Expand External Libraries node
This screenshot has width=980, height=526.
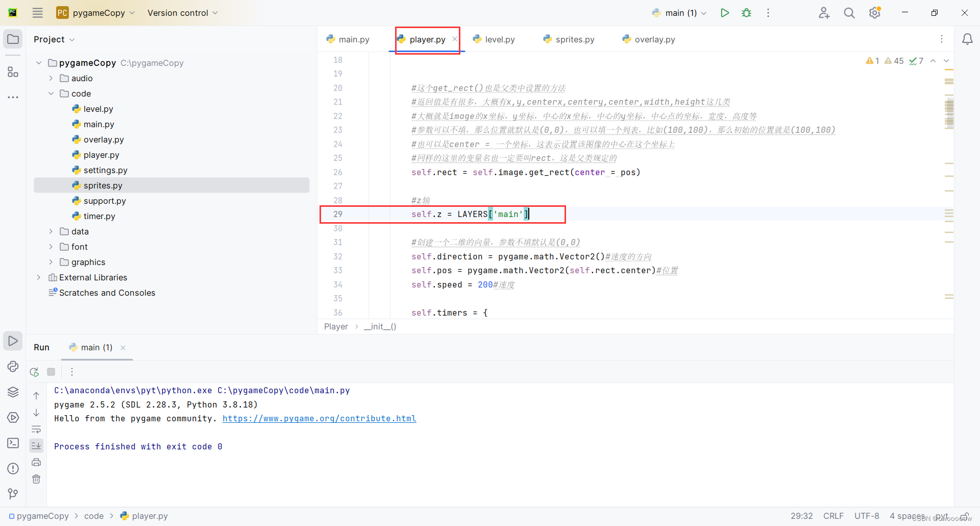39,277
